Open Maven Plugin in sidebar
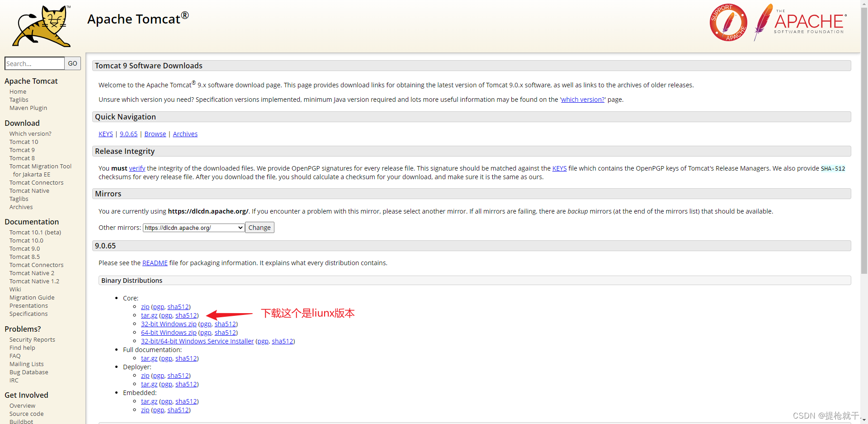The height and width of the screenshot is (424, 868). (28, 108)
